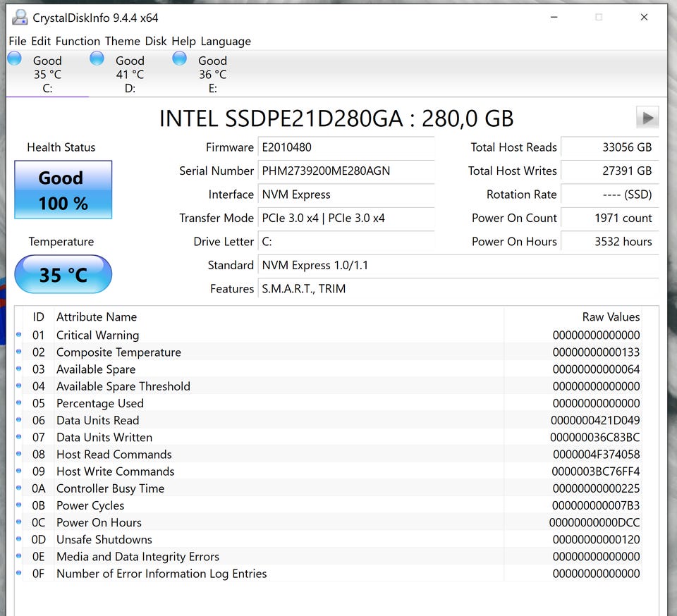Open the Theme menu
Screen dimensions: 677x616
tap(122, 41)
